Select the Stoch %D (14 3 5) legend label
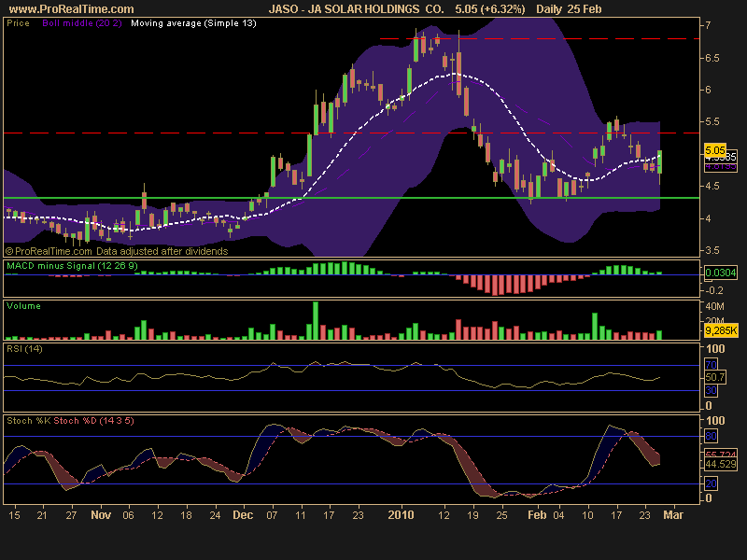Screen dimensions: 747x560 click(x=94, y=421)
